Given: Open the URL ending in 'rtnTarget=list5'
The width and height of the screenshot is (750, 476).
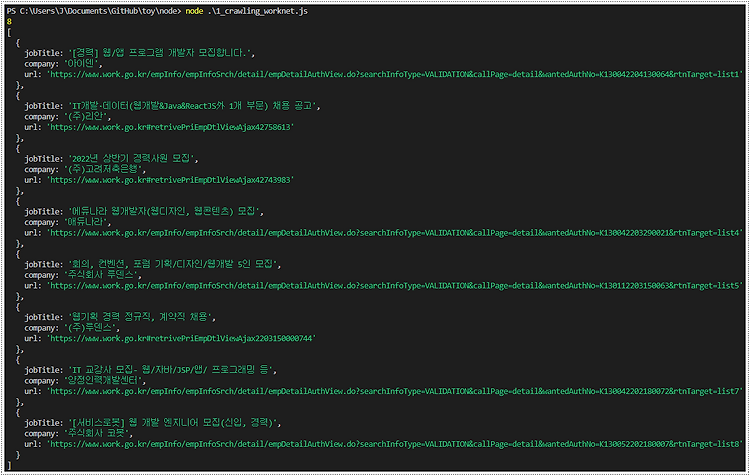Looking at the screenshot, I should pyautogui.click(x=395, y=286).
